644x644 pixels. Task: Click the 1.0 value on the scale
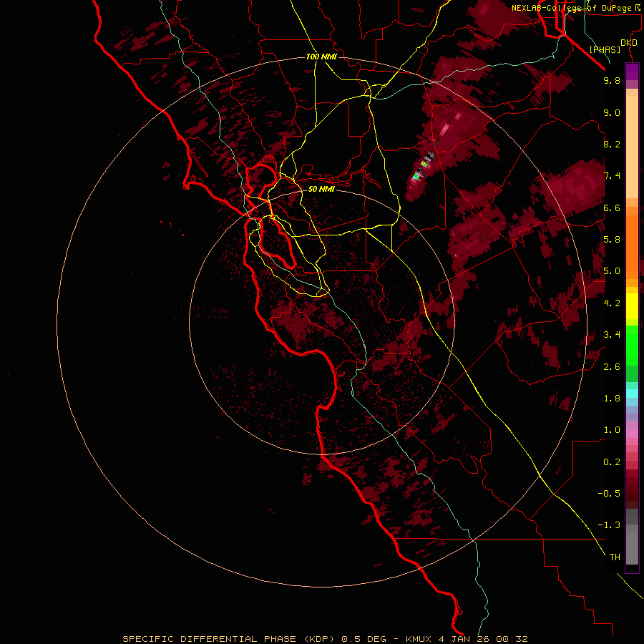tap(612, 430)
